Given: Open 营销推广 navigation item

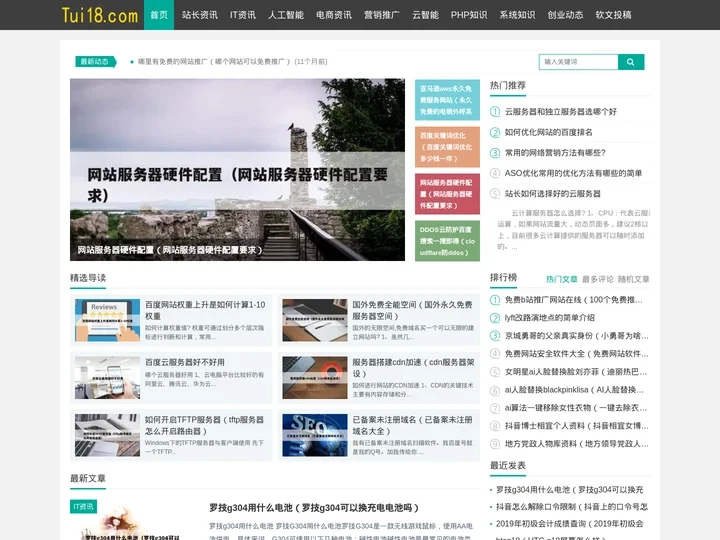Looking at the screenshot, I should click(382, 15).
